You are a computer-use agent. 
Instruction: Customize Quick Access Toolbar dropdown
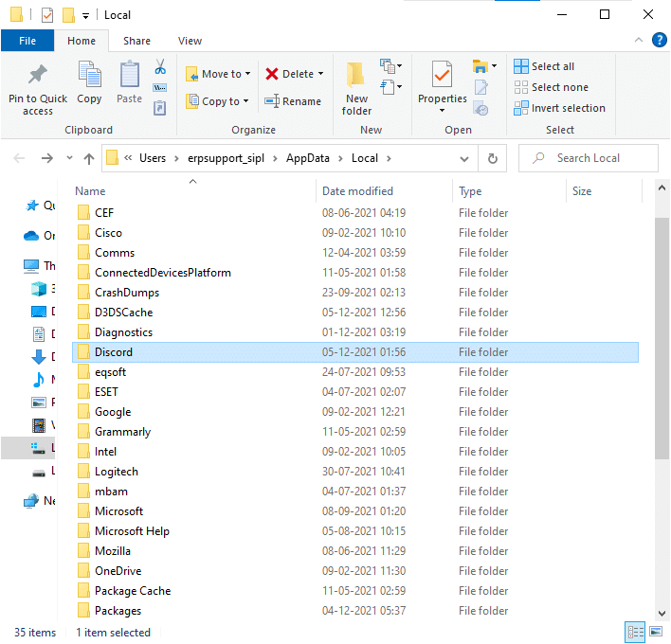pyautogui.click(x=85, y=16)
